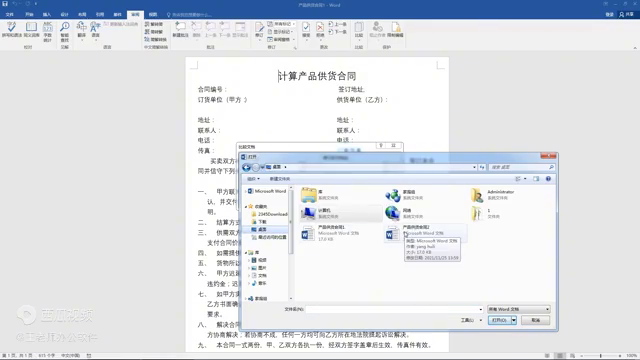Convert Traditional to Simplified (繁转简)
The image size is (640, 360).
(154, 24)
